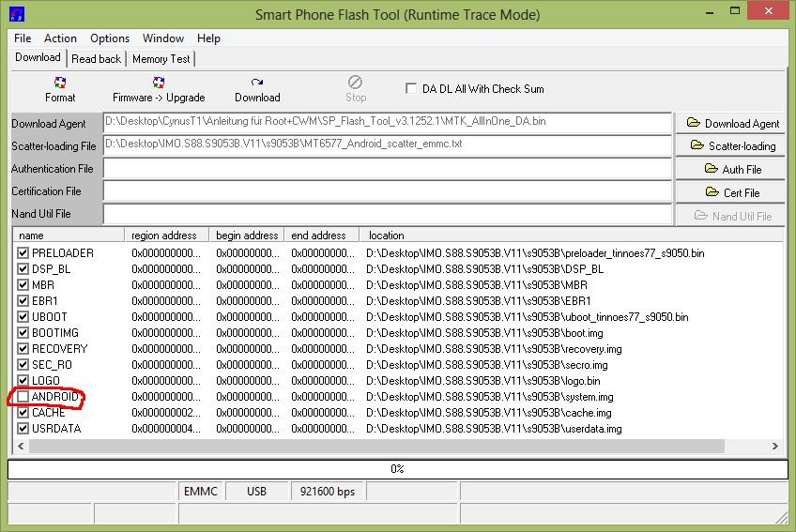Toggle the USRDATA partition checkbox
The height and width of the screenshot is (532, 796).
(23, 429)
